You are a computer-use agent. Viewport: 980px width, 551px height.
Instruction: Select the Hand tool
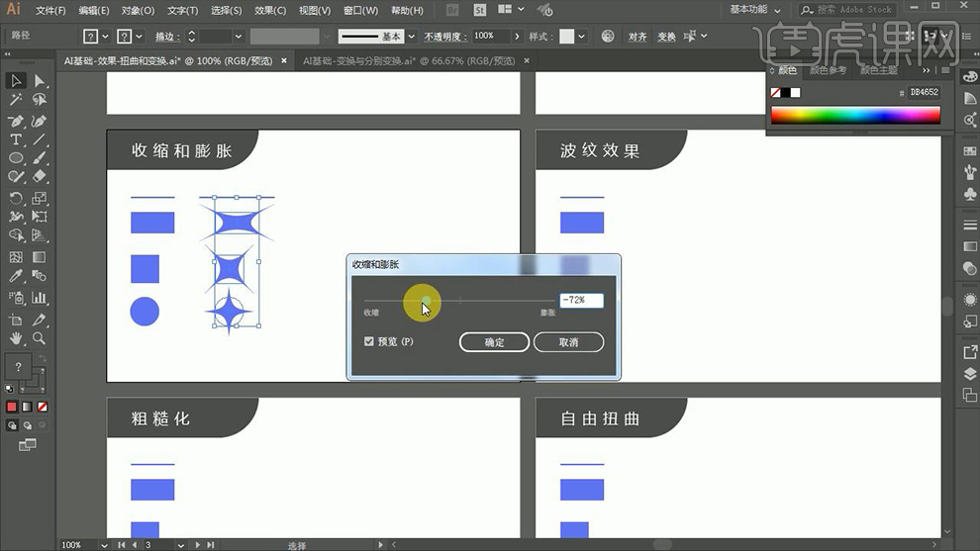coord(16,338)
